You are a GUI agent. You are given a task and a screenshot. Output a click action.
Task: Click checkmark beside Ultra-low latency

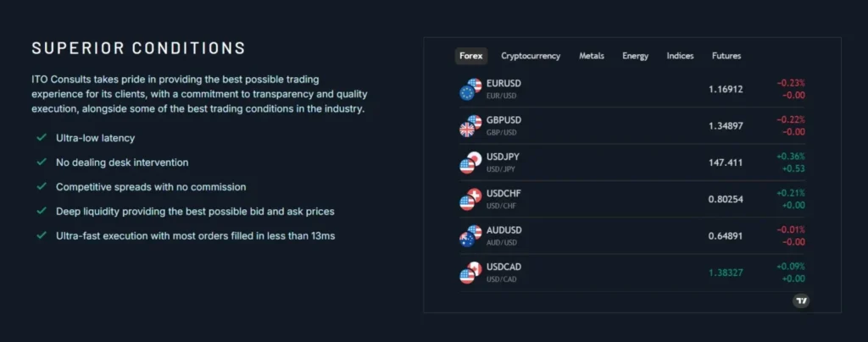tap(41, 137)
